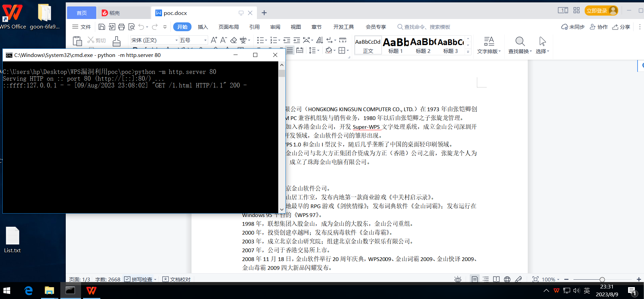Expand the line spacing dropdown arrow
The width and height of the screenshot is (644, 299).
click(318, 51)
